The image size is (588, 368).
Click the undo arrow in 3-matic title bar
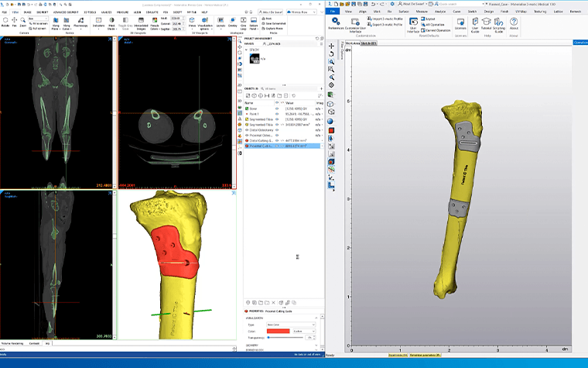(373, 4)
